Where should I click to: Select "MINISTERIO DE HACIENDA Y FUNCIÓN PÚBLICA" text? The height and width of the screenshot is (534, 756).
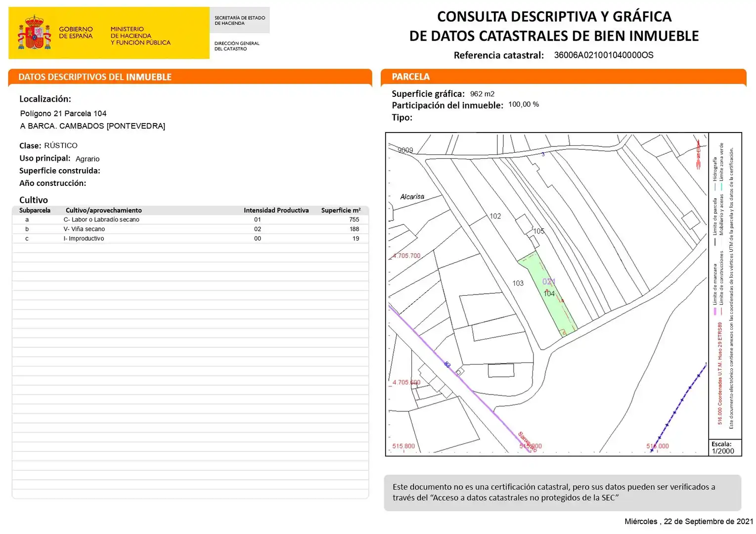coord(140,36)
